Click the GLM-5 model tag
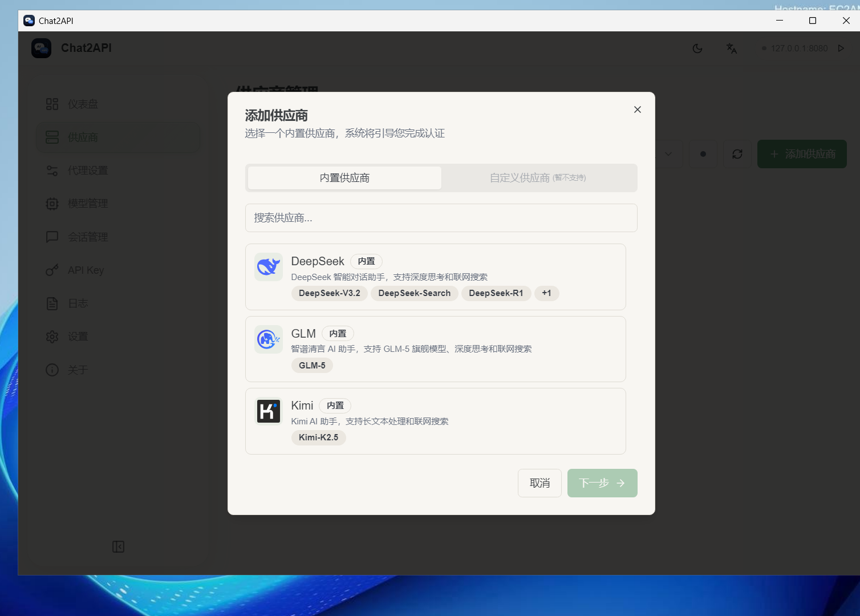Image resolution: width=860 pixels, height=616 pixels. (312, 366)
